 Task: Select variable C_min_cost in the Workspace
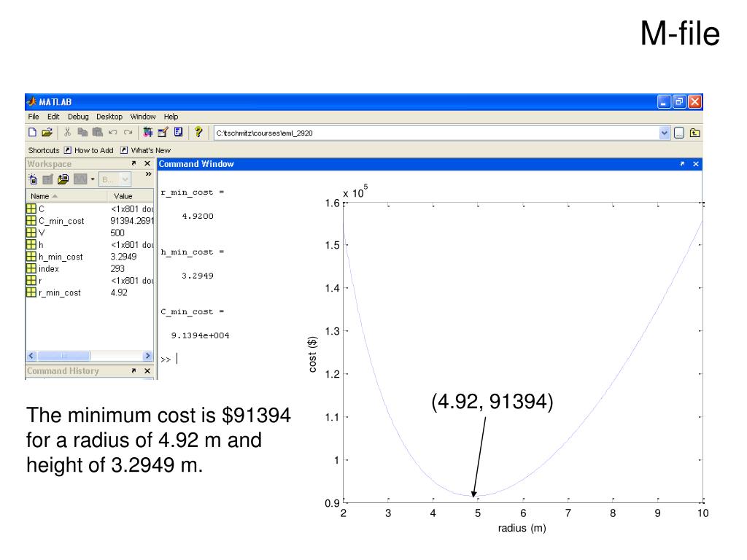click(x=61, y=221)
